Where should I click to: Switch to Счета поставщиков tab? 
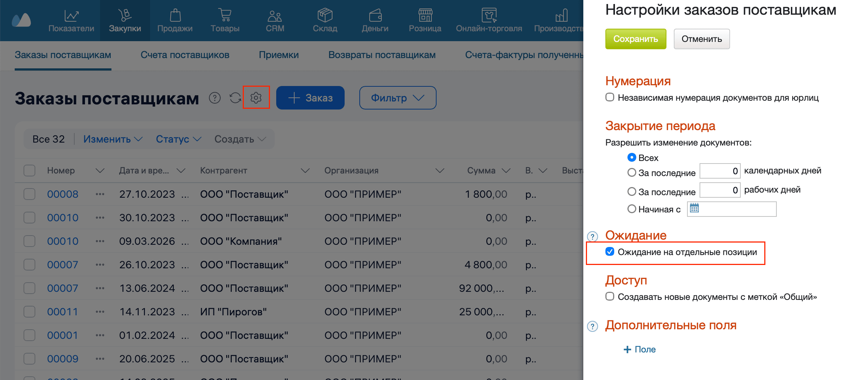pos(185,55)
